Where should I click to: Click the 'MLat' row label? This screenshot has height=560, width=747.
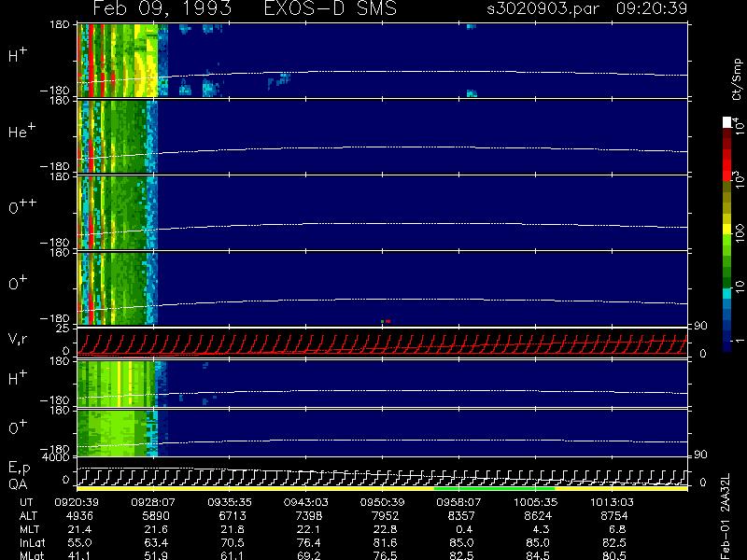point(32,555)
